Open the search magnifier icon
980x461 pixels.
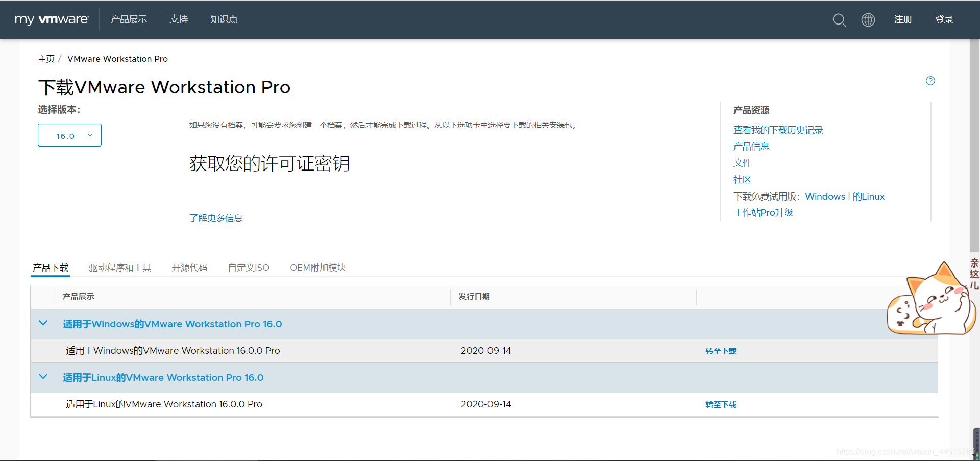click(x=839, y=20)
